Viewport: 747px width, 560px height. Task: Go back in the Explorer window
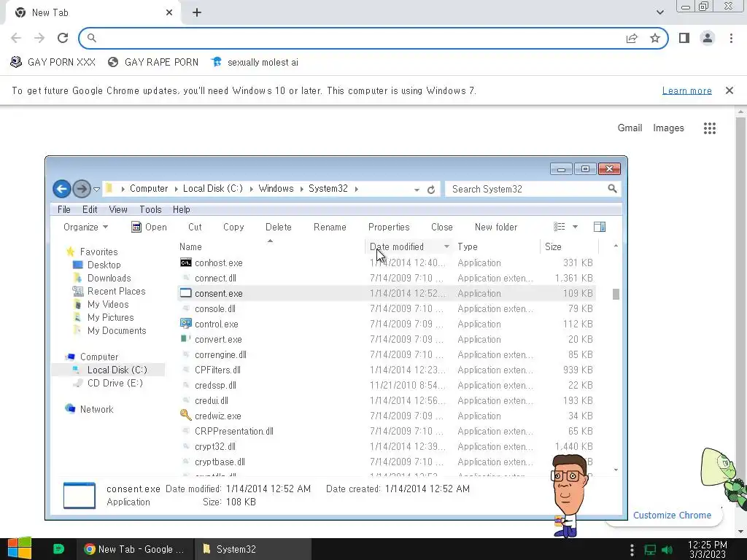click(62, 189)
